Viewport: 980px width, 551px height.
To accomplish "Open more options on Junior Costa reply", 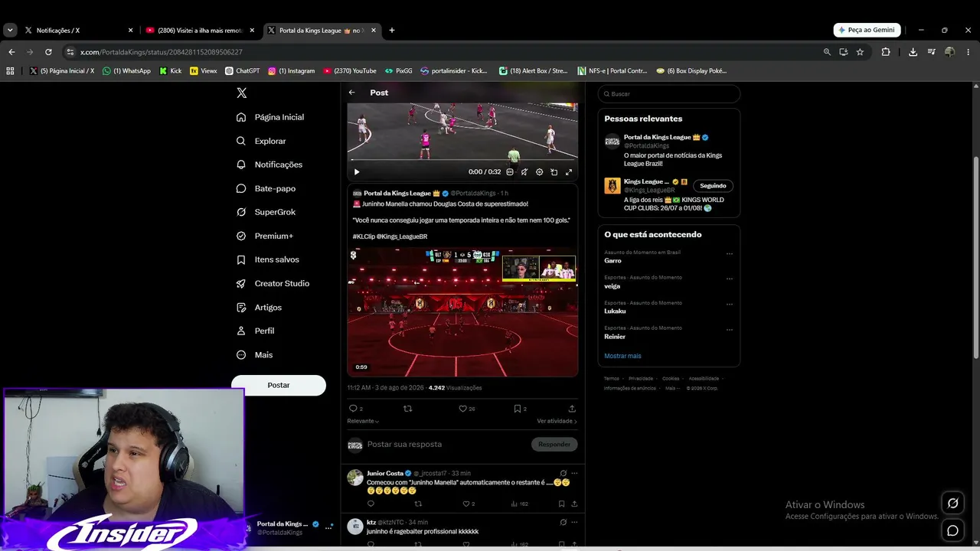I will [x=574, y=473].
